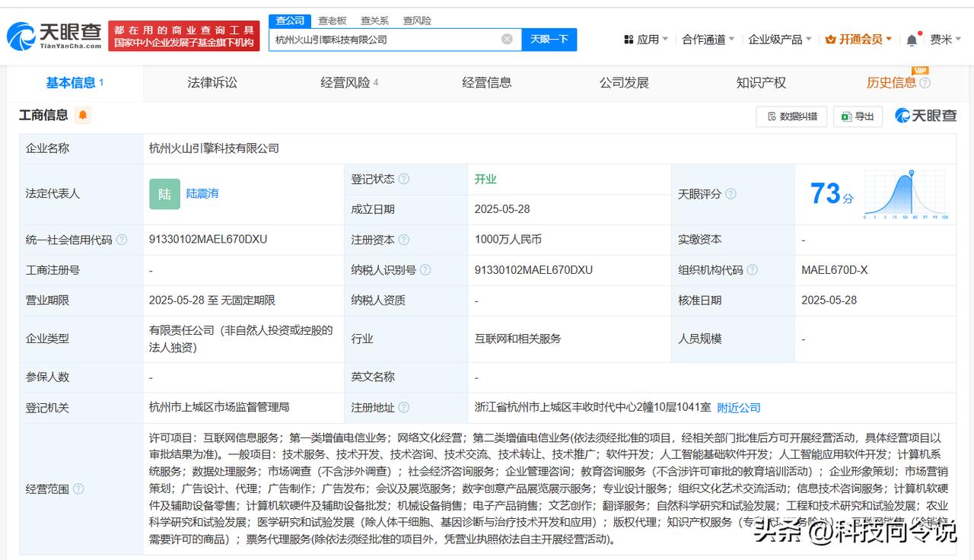Open the 应用 dropdown menu
This screenshot has height=560, width=974.
[x=646, y=40]
